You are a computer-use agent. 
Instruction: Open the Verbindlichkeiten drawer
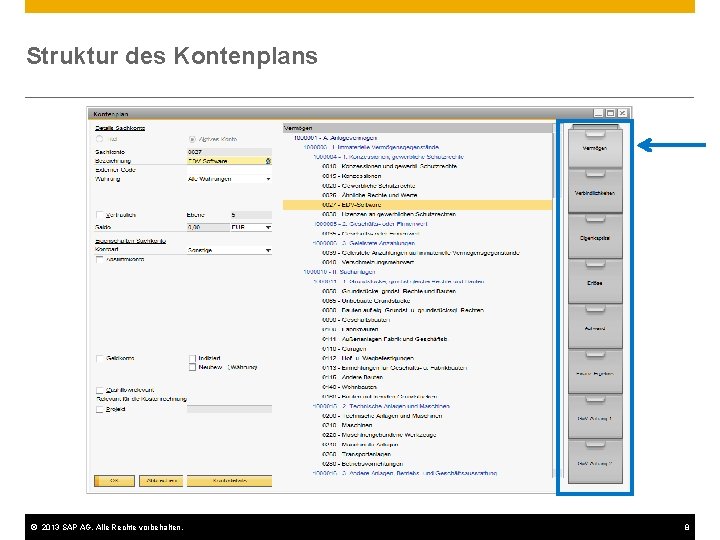pos(595,192)
